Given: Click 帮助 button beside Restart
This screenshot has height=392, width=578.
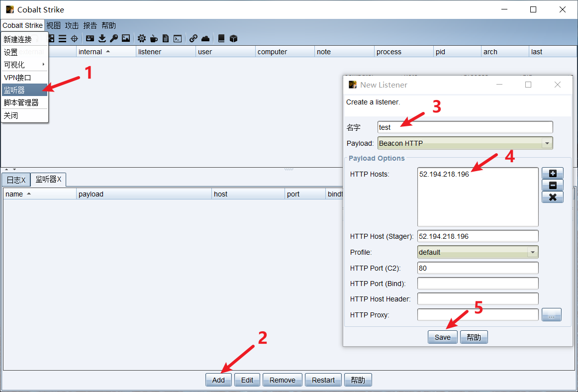Looking at the screenshot, I should [x=358, y=380].
